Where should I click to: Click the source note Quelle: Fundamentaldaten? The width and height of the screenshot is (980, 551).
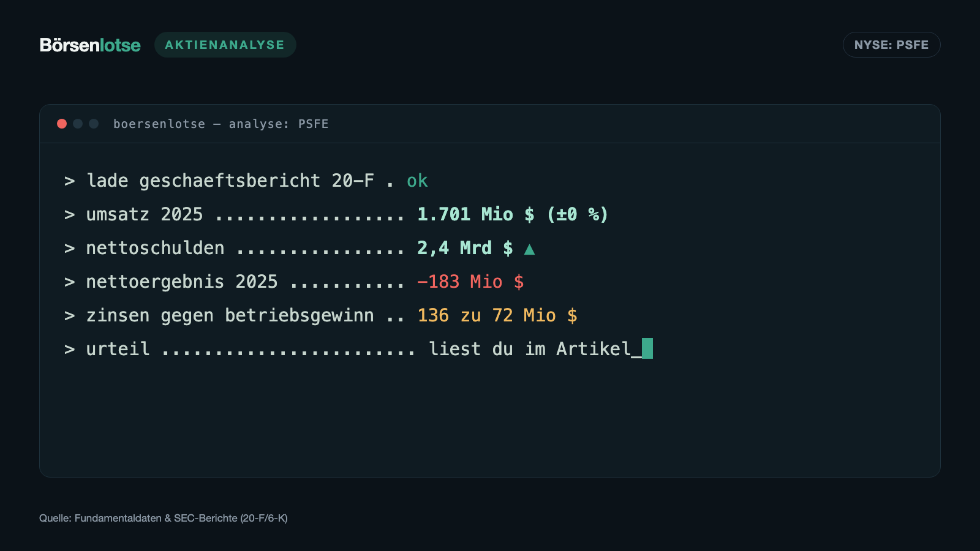tap(164, 518)
